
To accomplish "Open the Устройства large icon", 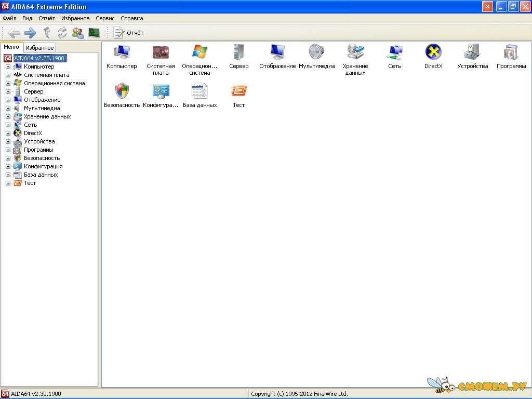I will tap(473, 52).
